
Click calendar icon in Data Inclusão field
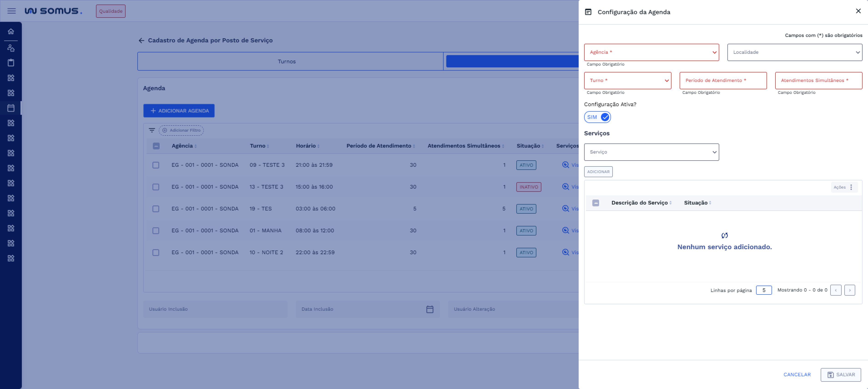pyautogui.click(x=430, y=309)
